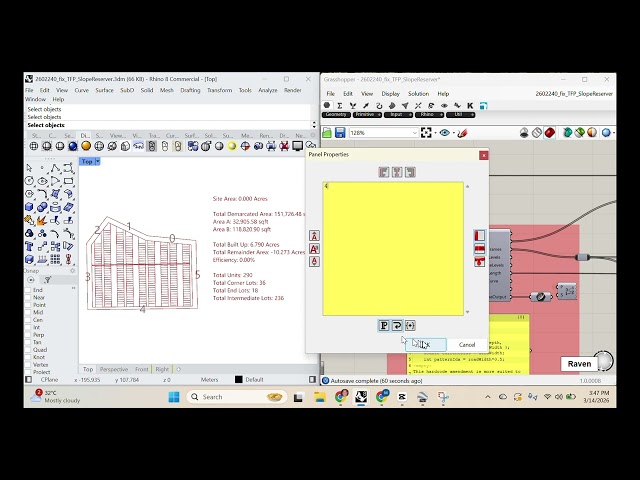Open the Solution menu in Grasshopper
Viewport: 640px width, 480px height.
(x=418, y=94)
